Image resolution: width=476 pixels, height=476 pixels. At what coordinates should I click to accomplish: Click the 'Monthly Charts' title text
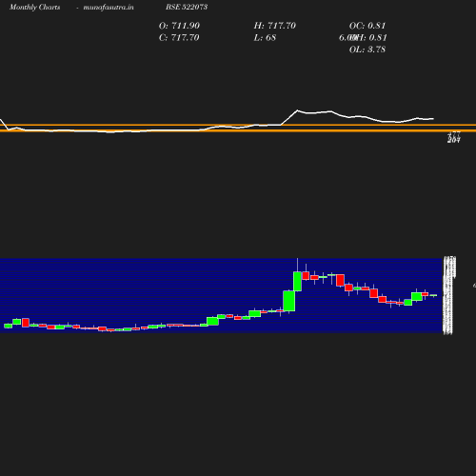pyautogui.click(x=34, y=7)
